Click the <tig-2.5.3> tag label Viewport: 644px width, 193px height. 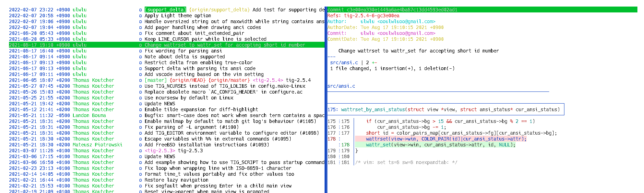click(160, 151)
